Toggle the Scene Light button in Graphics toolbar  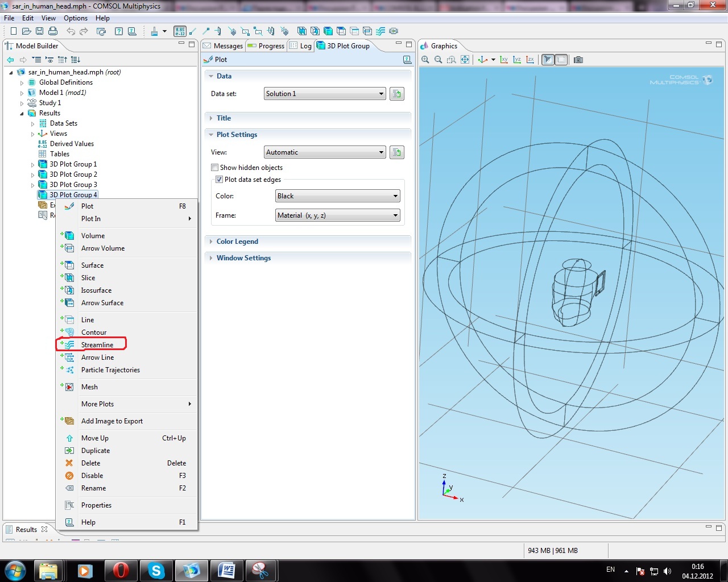(548, 60)
